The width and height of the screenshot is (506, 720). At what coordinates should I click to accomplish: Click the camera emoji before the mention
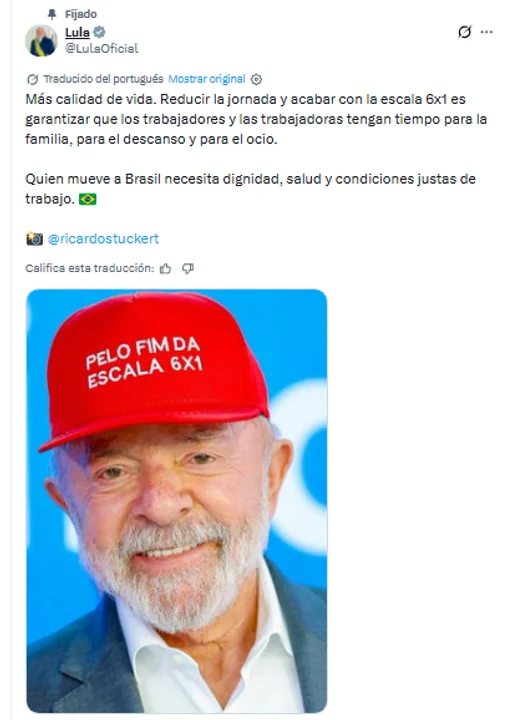click(x=34, y=239)
